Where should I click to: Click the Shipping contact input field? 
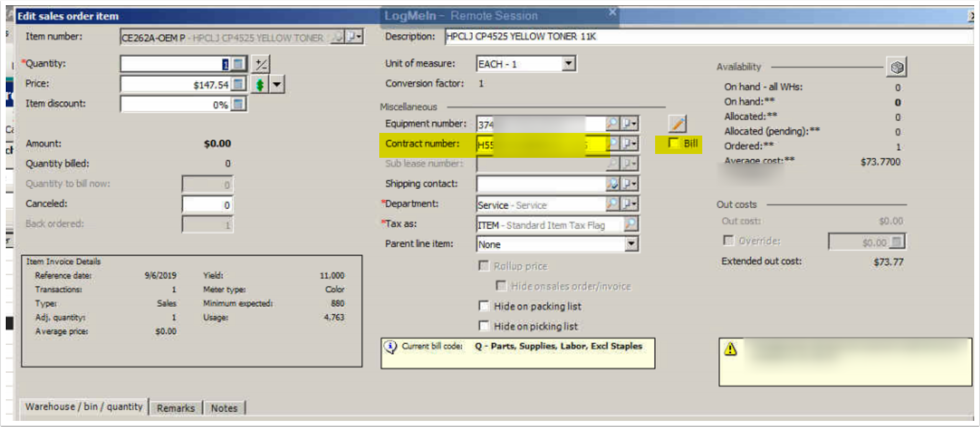[x=541, y=184]
